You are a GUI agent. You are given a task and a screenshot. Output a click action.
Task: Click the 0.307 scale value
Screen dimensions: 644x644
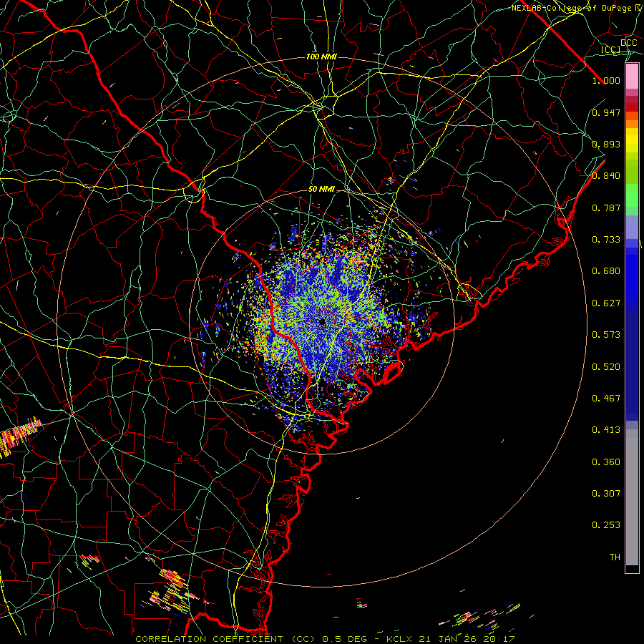tap(606, 494)
